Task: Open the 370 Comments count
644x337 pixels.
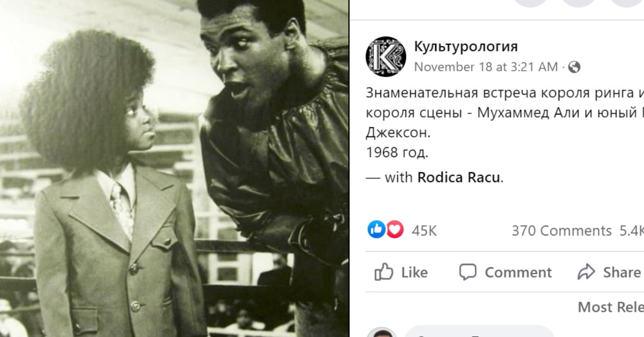Action: (561, 231)
